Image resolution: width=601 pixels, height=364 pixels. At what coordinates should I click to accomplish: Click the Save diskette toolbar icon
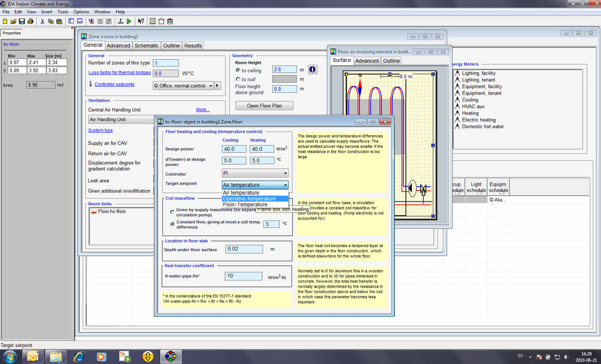(22, 22)
